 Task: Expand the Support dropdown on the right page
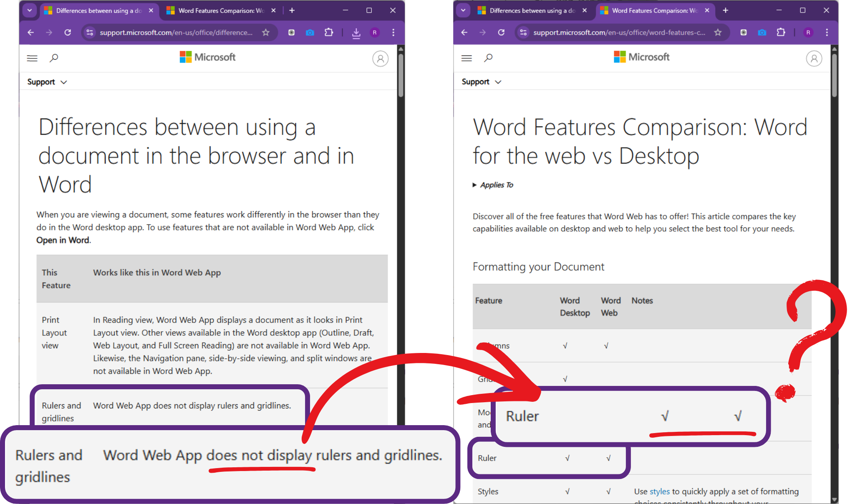tap(481, 82)
